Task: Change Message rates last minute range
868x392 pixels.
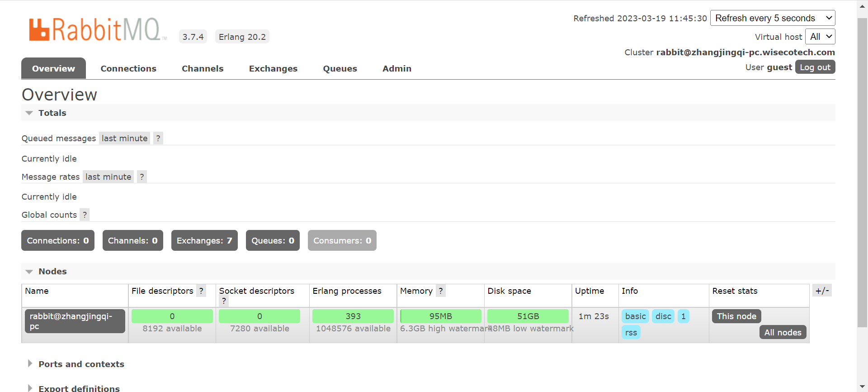Action: pos(108,177)
